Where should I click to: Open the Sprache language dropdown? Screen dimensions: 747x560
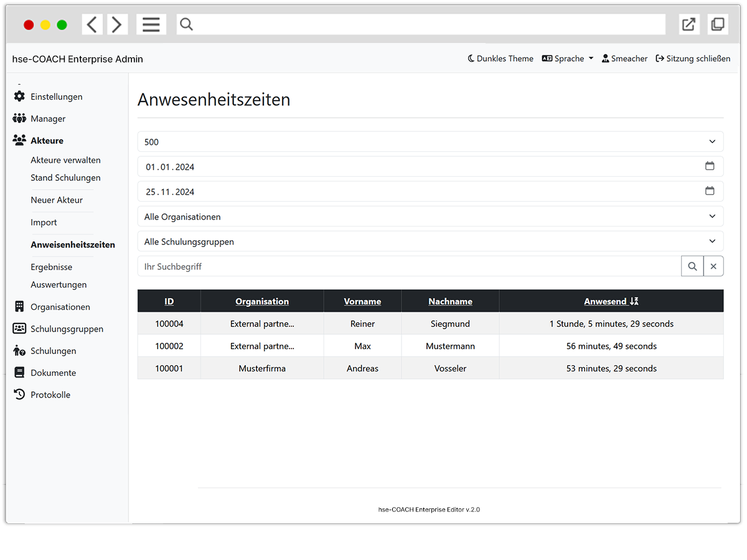pos(568,58)
